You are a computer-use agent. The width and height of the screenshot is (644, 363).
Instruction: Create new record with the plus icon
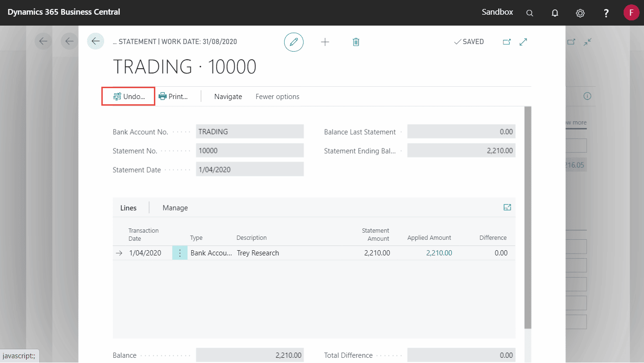tap(325, 42)
